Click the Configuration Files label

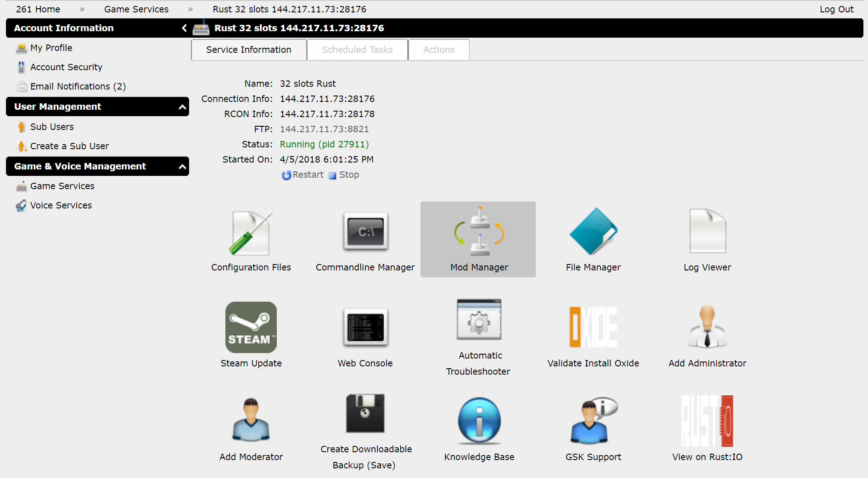point(251,267)
